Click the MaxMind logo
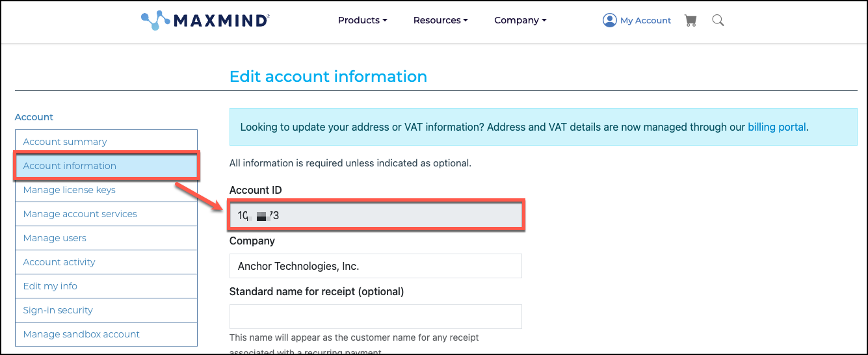 coord(205,20)
